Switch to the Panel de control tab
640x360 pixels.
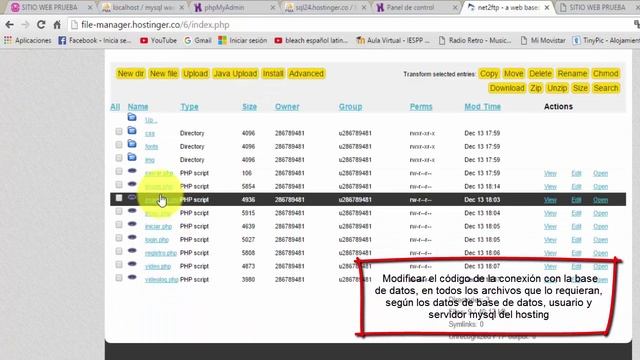coord(416,7)
